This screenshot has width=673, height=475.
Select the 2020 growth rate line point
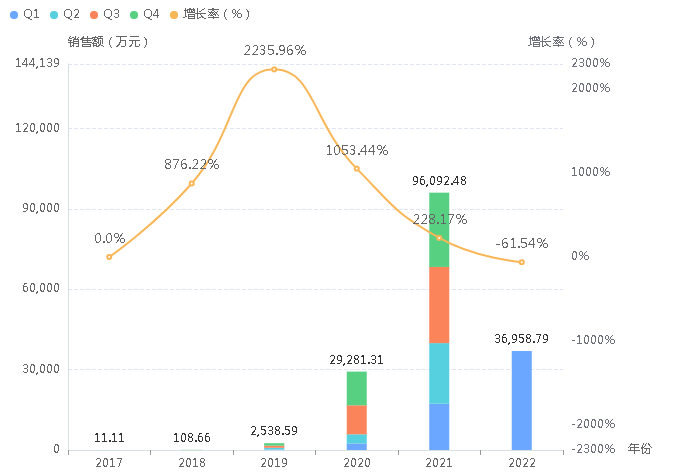(x=356, y=168)
